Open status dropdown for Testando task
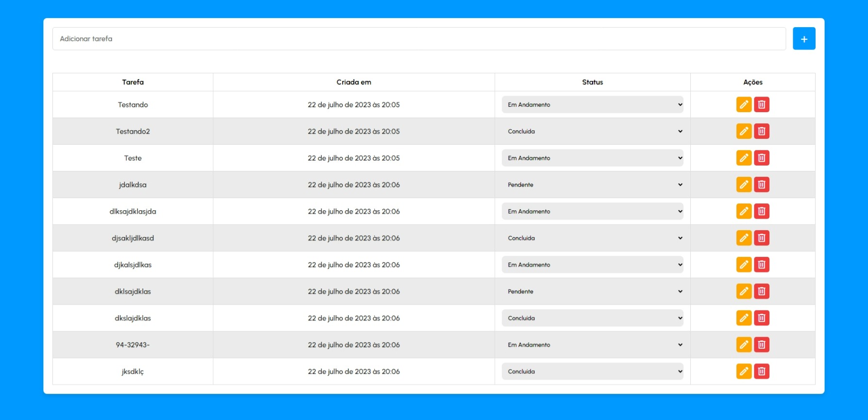This screenshot has height=420, width=868. coord(592,104)
